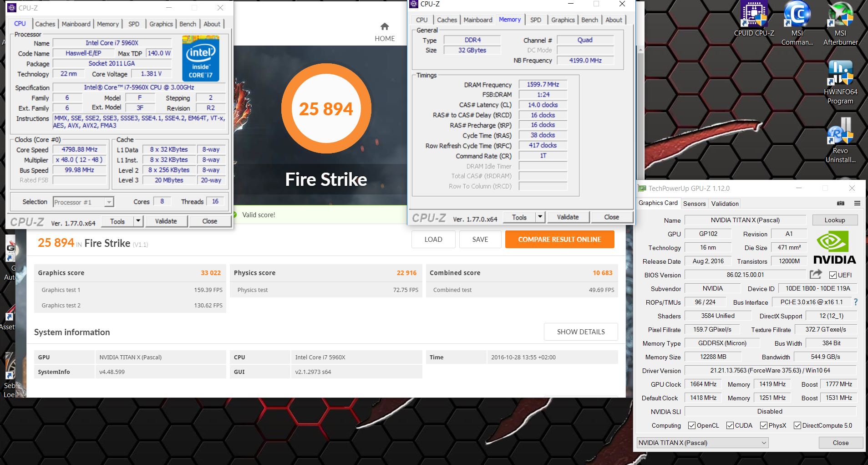Open SPD tab in left CPU-Z window
868x465 pixels.
click(134, 24)
